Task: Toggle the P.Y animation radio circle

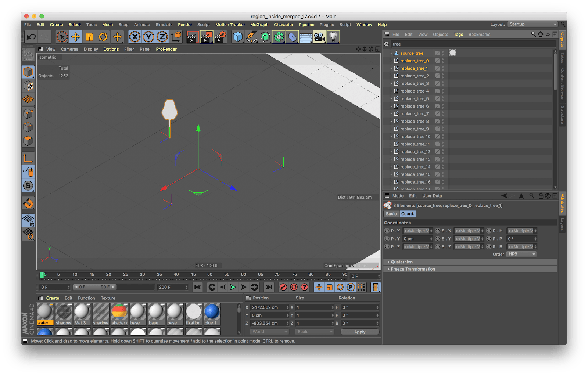Action: point(387,239)
